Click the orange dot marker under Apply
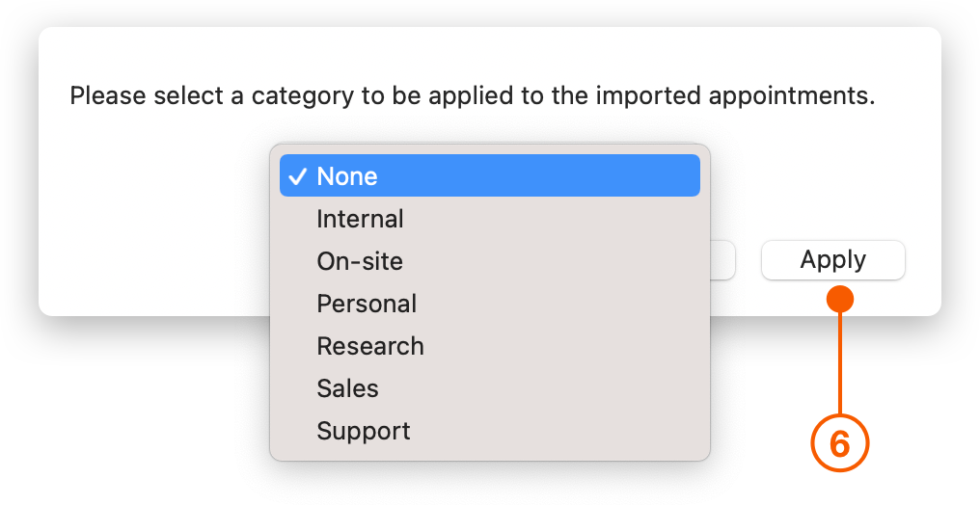The width and height of the screenshot is (980, 505). coord(840,299)
